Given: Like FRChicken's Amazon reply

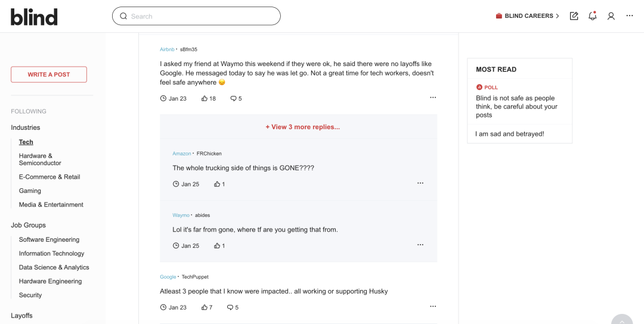Looking at the screenshot, I should point(218,184).
